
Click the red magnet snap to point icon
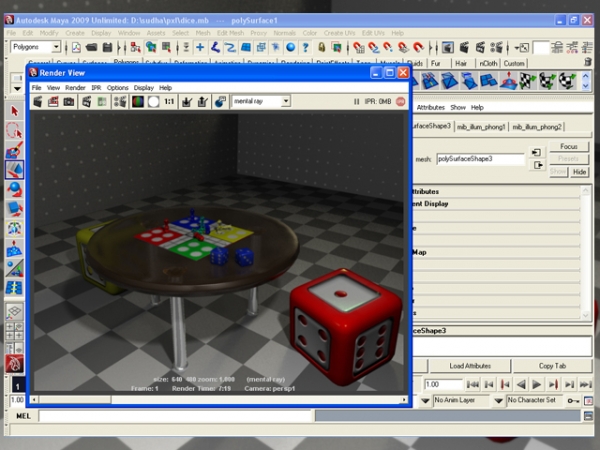pyautogui.click(x=388, y=48)
